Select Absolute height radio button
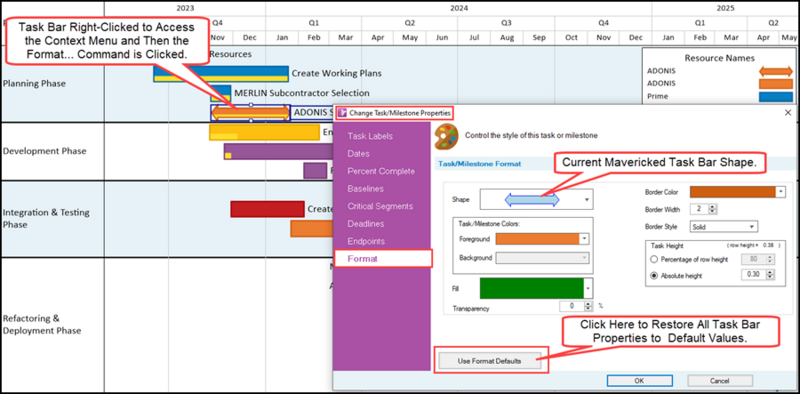 [654, 276]
